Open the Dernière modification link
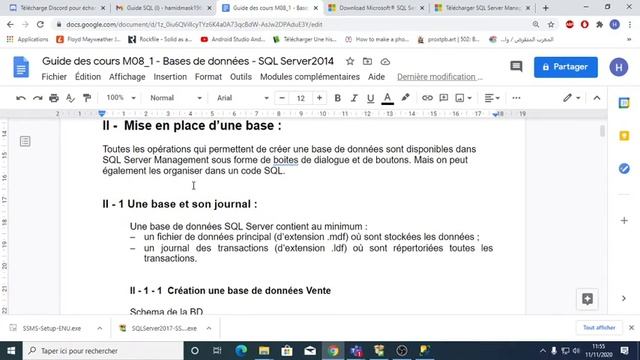This screenshot has height=360, width=640. 440,77
